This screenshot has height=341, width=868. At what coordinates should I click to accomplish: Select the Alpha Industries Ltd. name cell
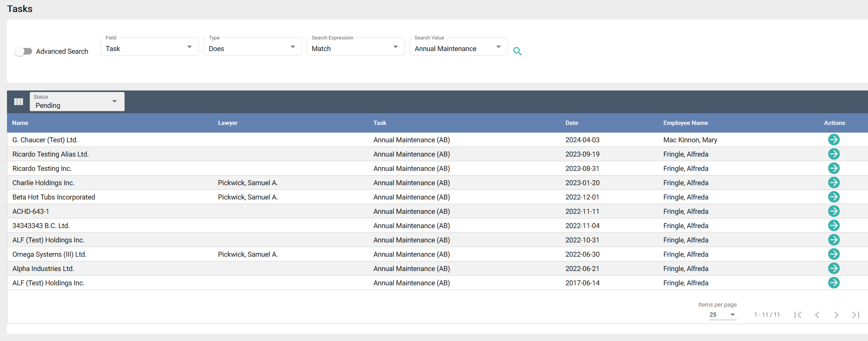(43, 269)
